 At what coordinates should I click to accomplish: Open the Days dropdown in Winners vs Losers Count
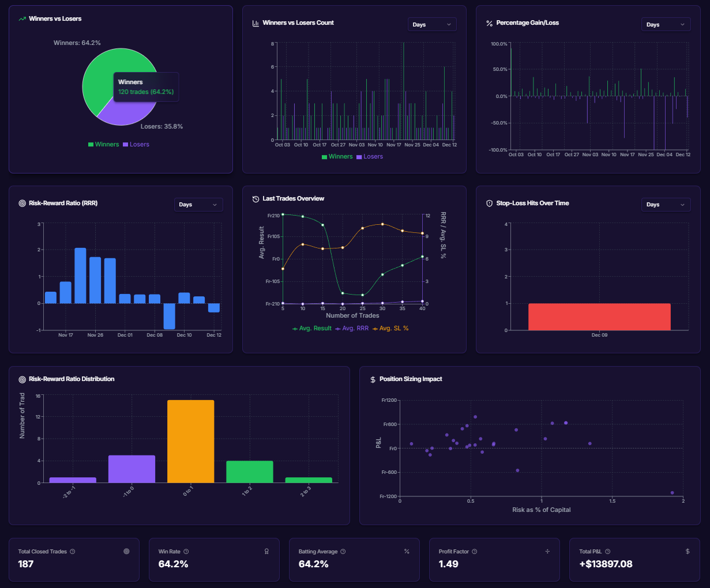click(x=432, y=24)
